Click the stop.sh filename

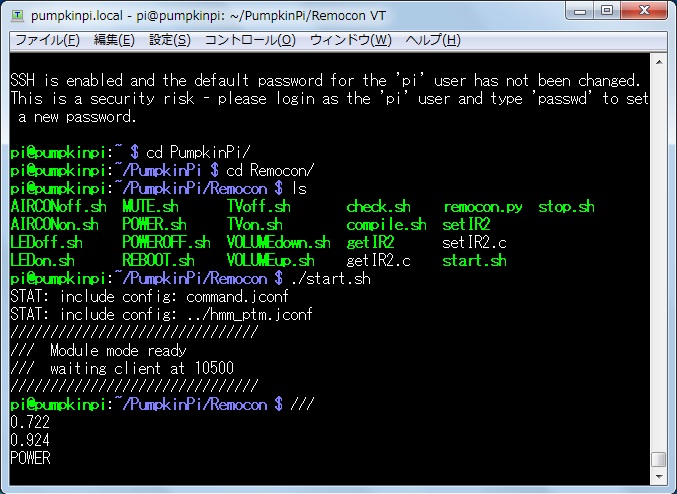[x=566, y=206]
